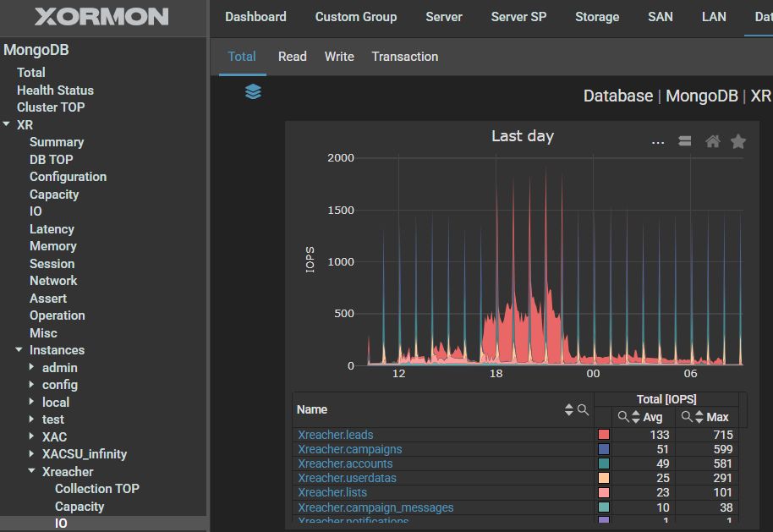Click the search icon in the Avg column
Screen dimensions: 773x532
623,417
